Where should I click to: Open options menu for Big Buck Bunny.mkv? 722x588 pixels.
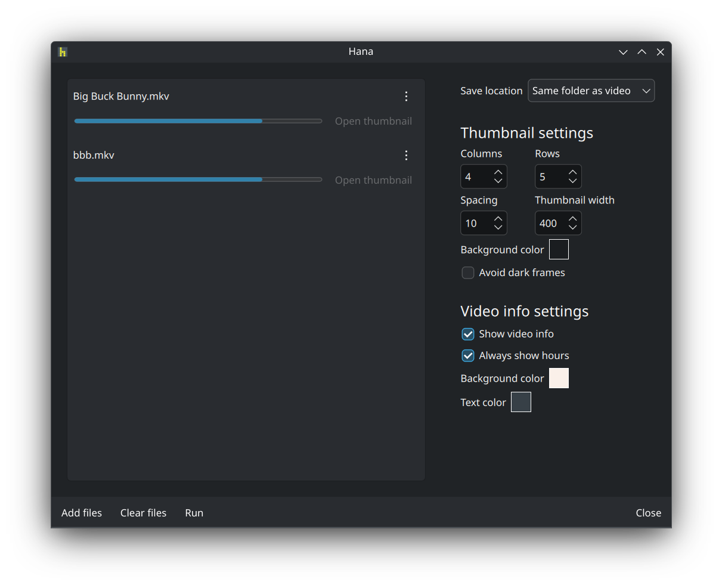click(406, 96)
